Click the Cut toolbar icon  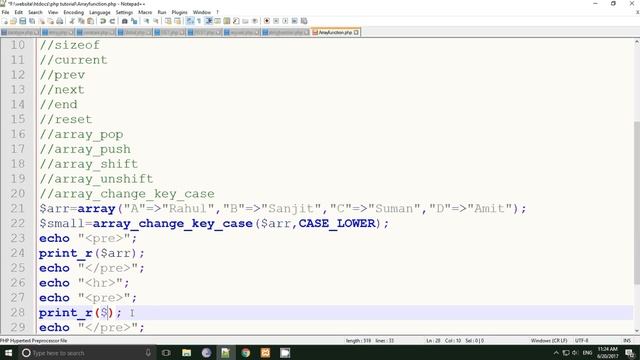72,21
